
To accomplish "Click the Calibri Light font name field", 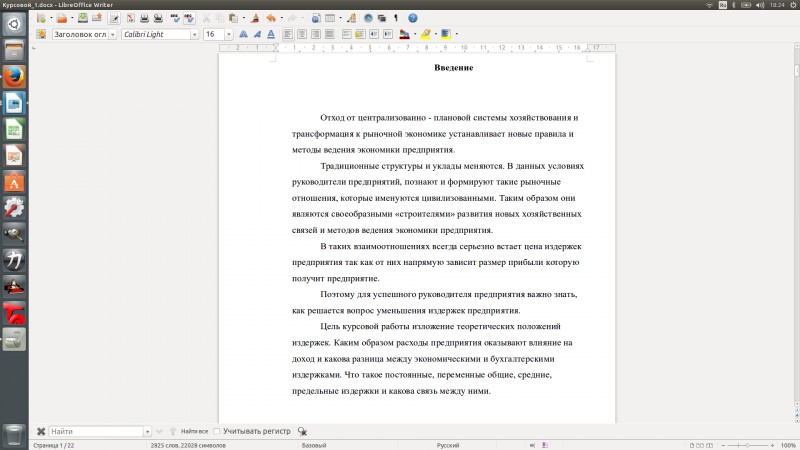I will (156, 34).
